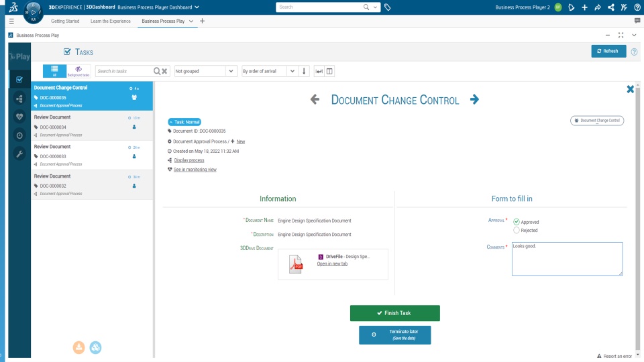Viewport: 644px width, 362px height.
Task: Open the Not grouped dropdown
Action: (205, 71)
